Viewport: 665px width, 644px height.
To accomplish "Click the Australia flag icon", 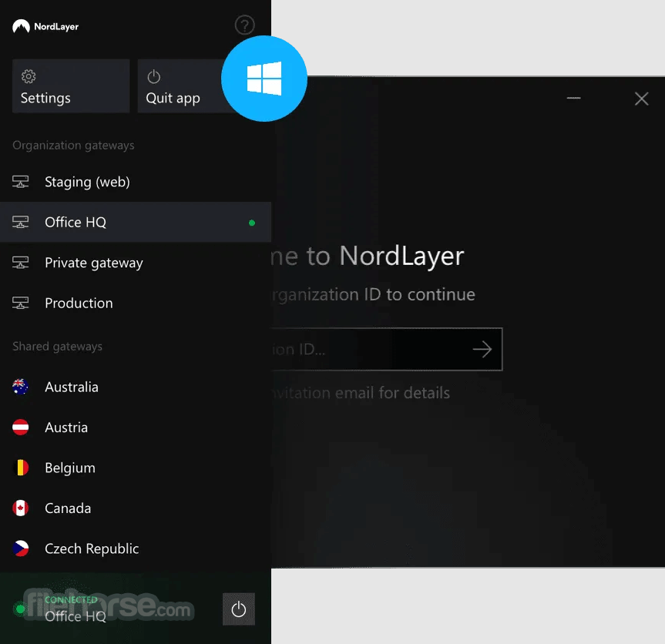I will [20, 387].
